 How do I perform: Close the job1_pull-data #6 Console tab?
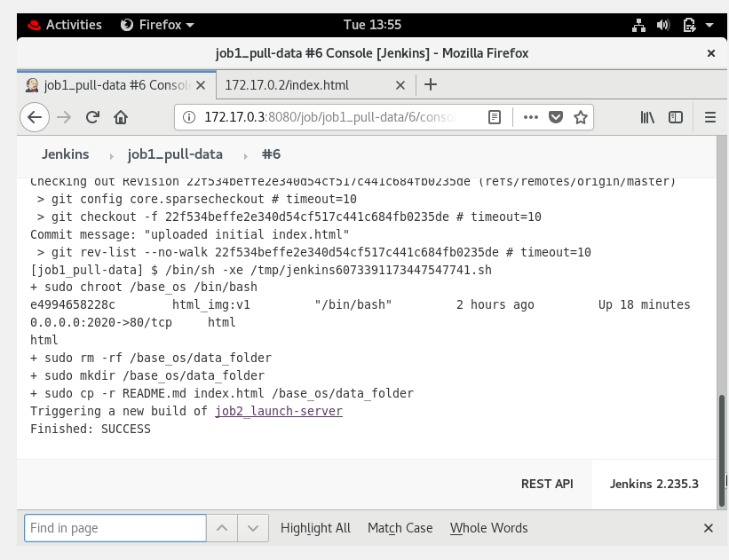[x=201, y=85]
